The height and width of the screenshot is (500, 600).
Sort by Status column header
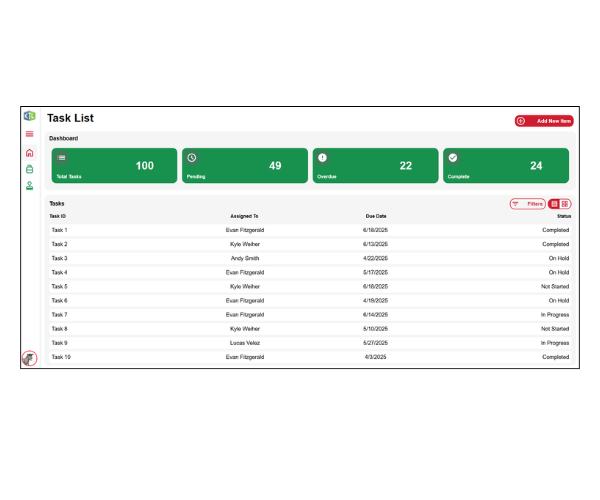point(564,216)
